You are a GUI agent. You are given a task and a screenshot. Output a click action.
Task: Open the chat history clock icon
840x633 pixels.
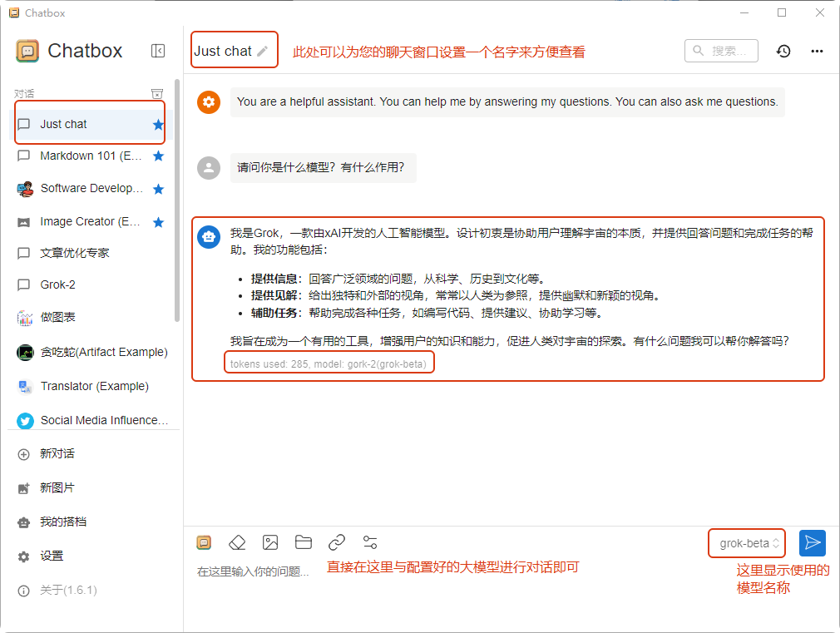point(783,51)
